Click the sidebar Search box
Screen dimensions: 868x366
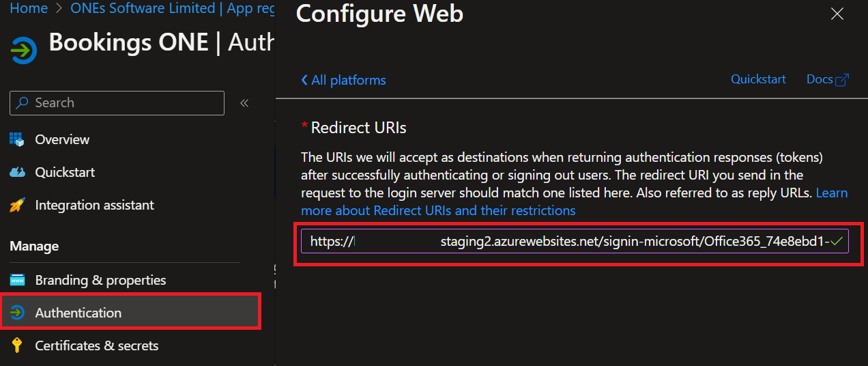117,103
